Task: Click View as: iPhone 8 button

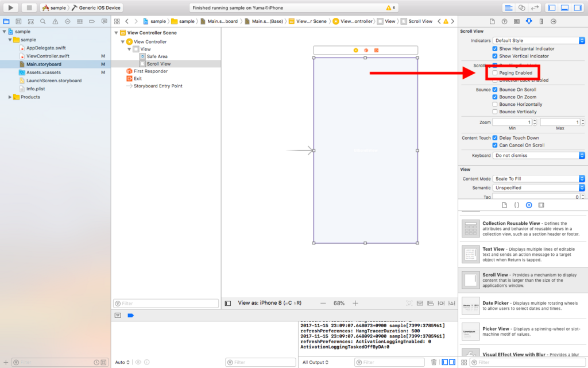Action: [x=270, y=302]
